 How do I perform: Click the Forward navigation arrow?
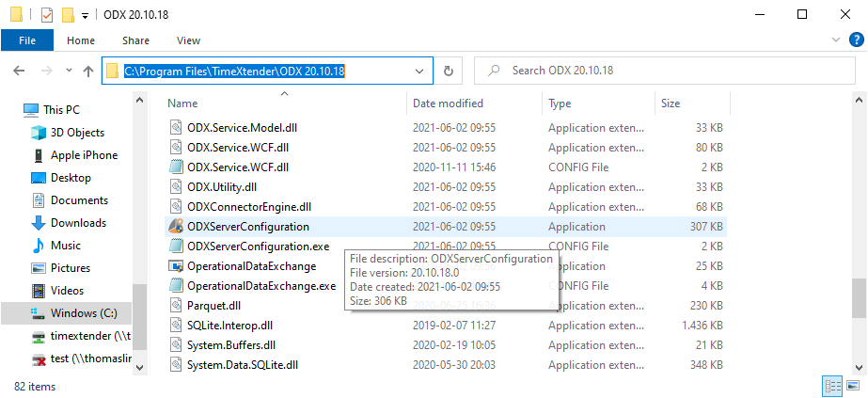point(47,71)
